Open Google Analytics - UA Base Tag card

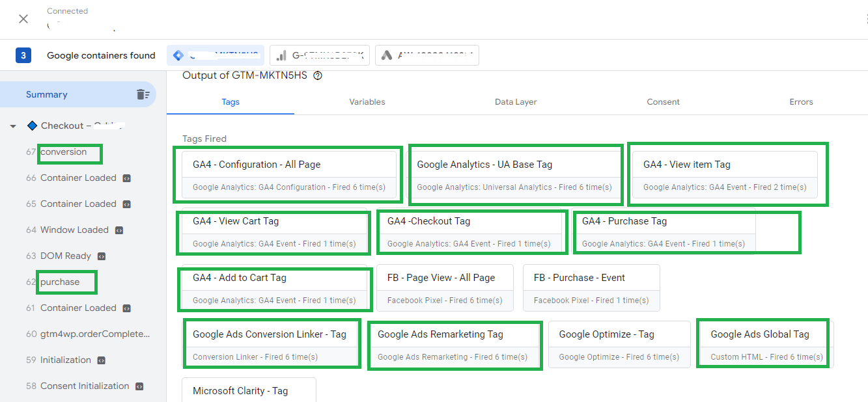pyautogui.click(x=514, y=175)
